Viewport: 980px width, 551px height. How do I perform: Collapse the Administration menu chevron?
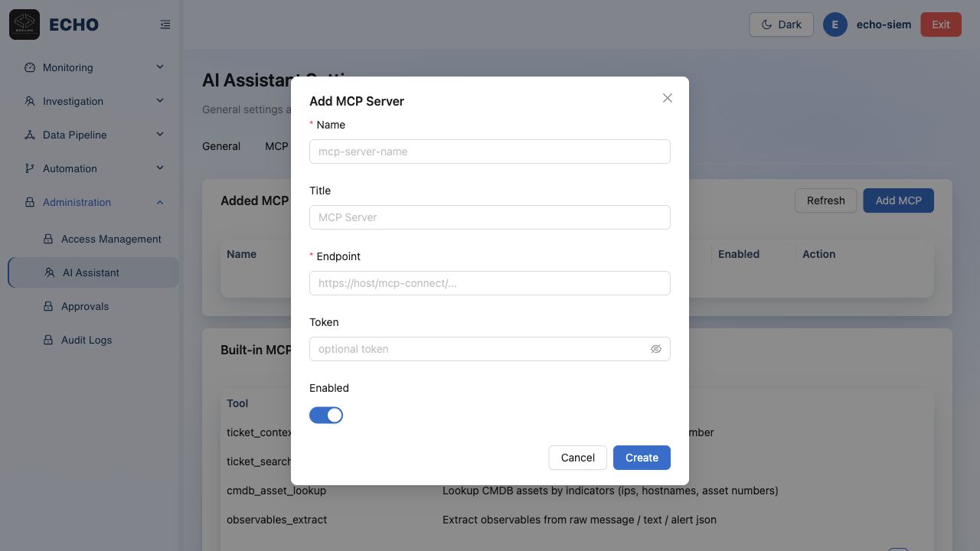click(x=160, y=202)
